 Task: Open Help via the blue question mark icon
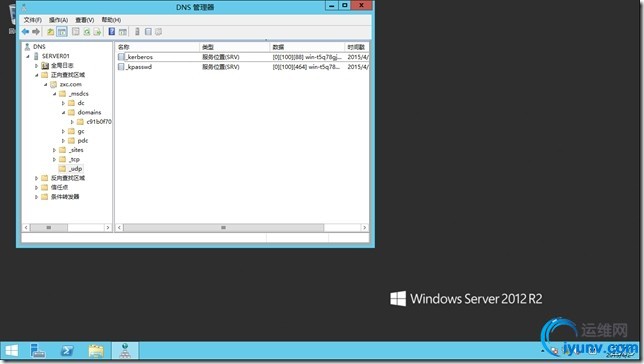coord(112,32)
